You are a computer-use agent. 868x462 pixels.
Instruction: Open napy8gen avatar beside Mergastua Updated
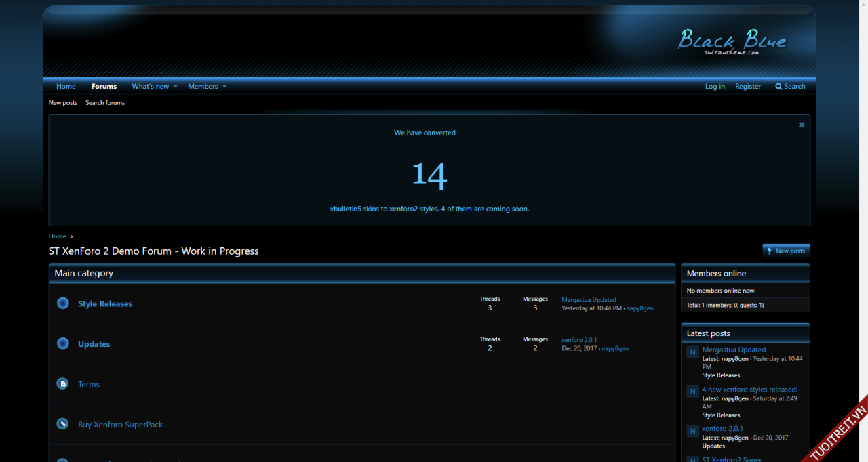[x=692, y=352]
